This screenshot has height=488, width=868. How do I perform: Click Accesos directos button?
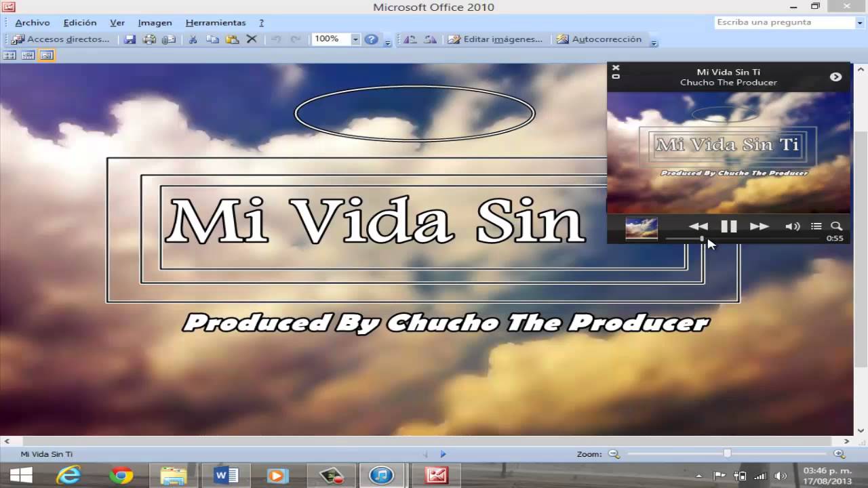[60, 39]
